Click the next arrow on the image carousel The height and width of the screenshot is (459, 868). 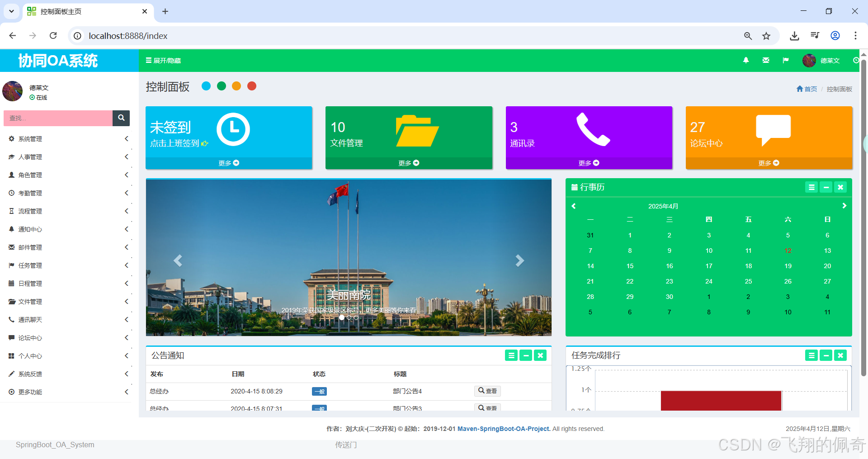[520, 260]
